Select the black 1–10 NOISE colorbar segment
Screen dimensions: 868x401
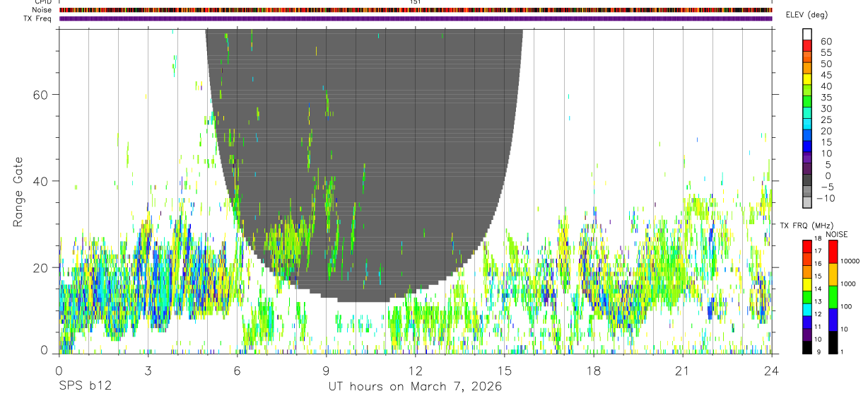pyautogui.click(x=832, y=342)
